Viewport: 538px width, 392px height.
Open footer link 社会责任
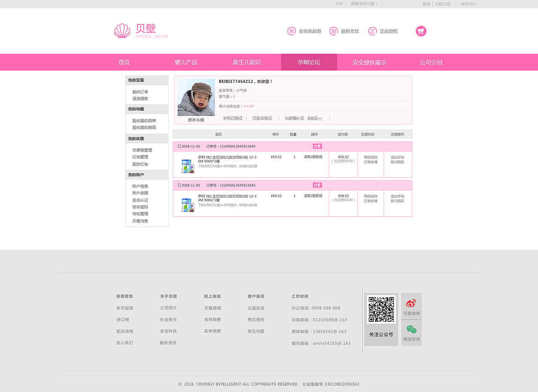169,320
